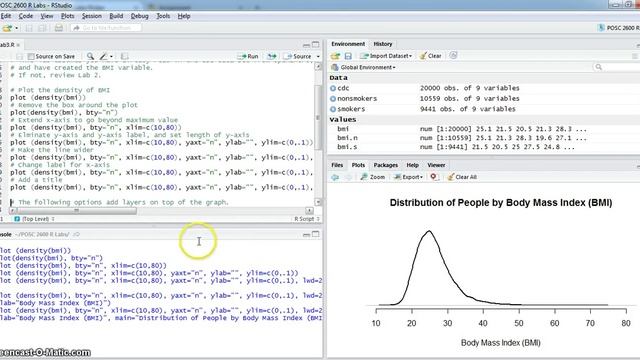Open the Source button dropdown arrow

tap(318, 57)
